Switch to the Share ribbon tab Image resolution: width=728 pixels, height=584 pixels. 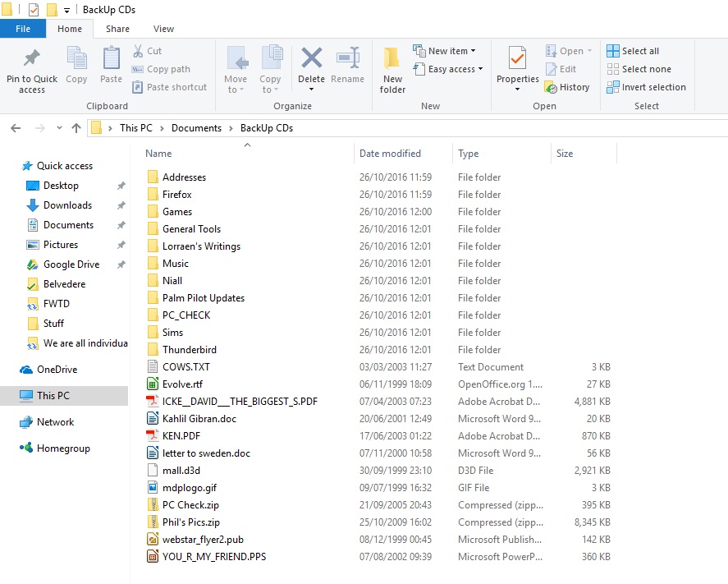117,28
